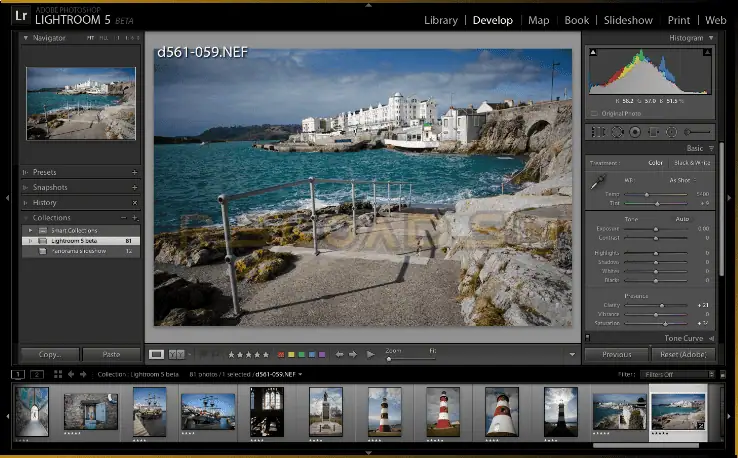Image resolution: width=738 pixels, height=458 pixels.
Task: Expand Smart Collections folder
Action: coord(31,230)
